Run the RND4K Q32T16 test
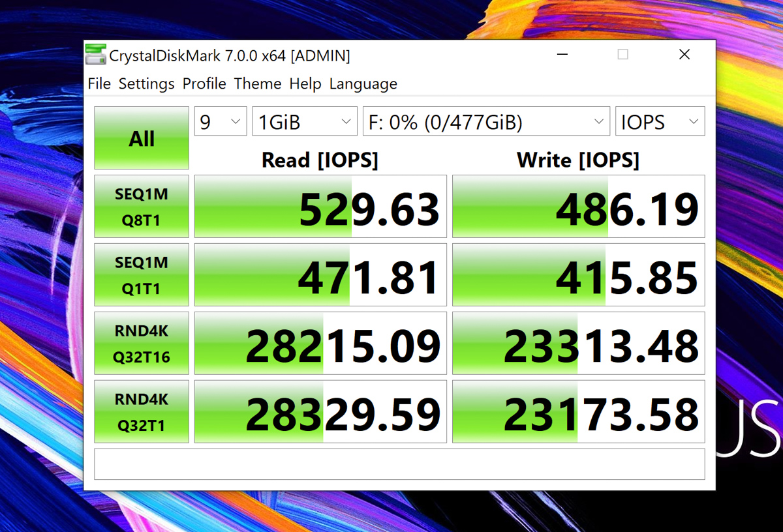783x532 pixels. point(142,344)
